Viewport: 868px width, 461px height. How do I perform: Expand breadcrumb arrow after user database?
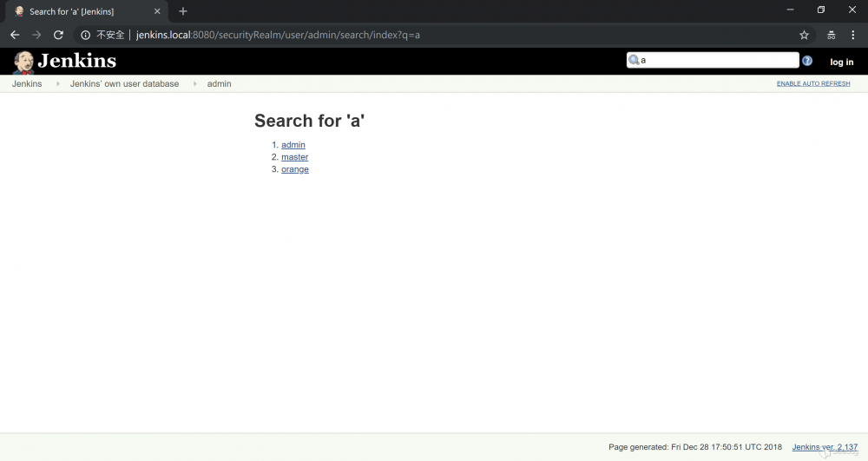194,83
